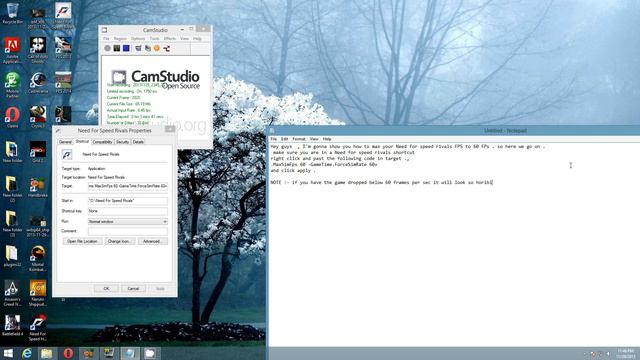Image resolution: width=640 pixels, height=360 pixels.
Task: Open the CamStudio Effects menu
Action: [x=170, y=38]
